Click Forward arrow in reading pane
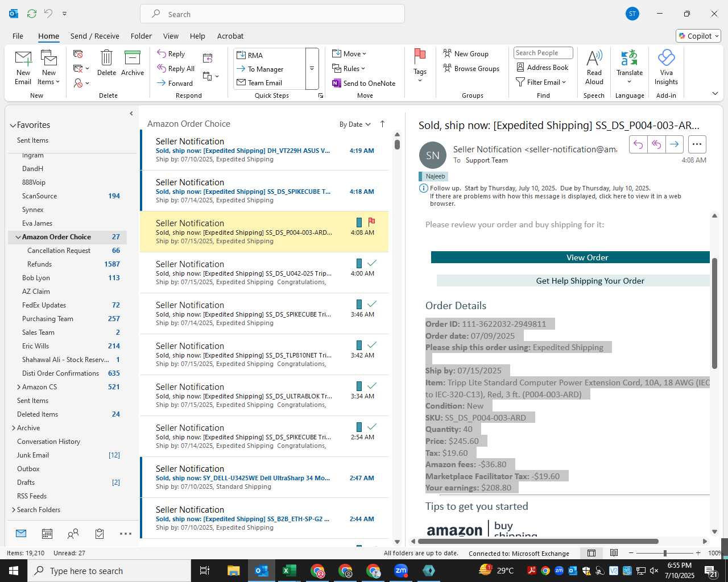This screenshot has height=582, width=728. [674, 144]
